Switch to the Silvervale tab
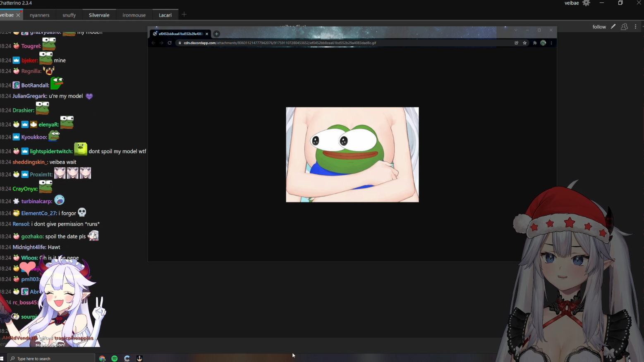The height and width of the screenshot is (362, 644). 99,15
